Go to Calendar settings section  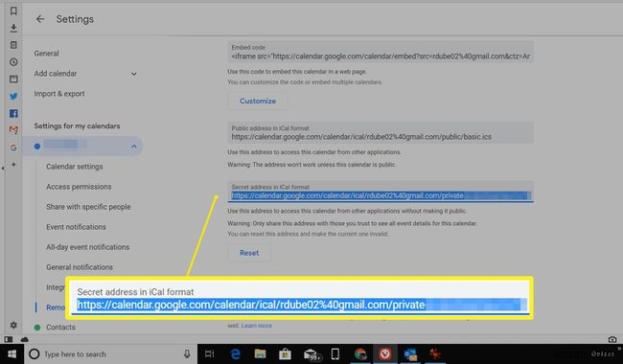click(x=75, y=167)
